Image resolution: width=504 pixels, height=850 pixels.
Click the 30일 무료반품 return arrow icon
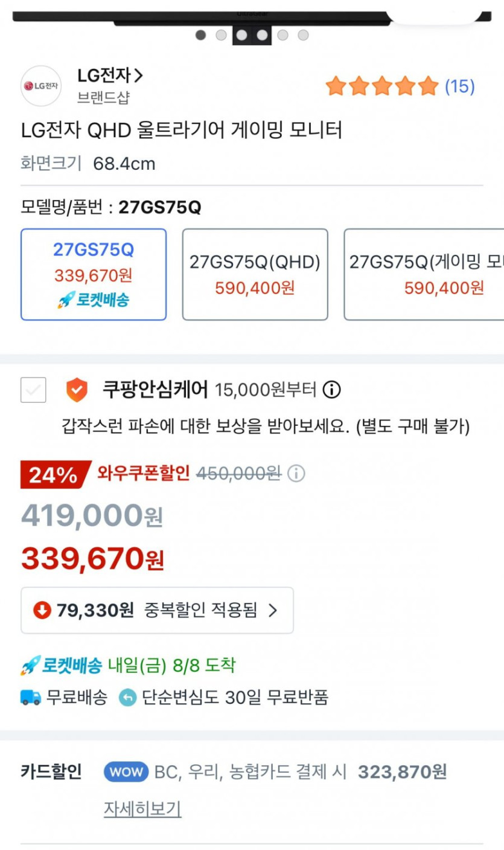pyautogui.click(x=127, y=698)
